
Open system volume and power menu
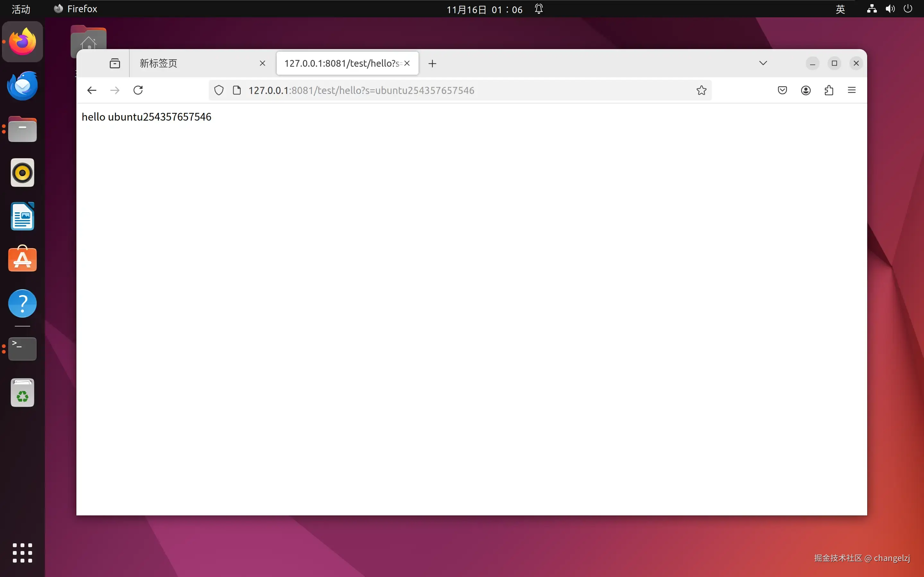pyautogui.click(x=890, y=9)
